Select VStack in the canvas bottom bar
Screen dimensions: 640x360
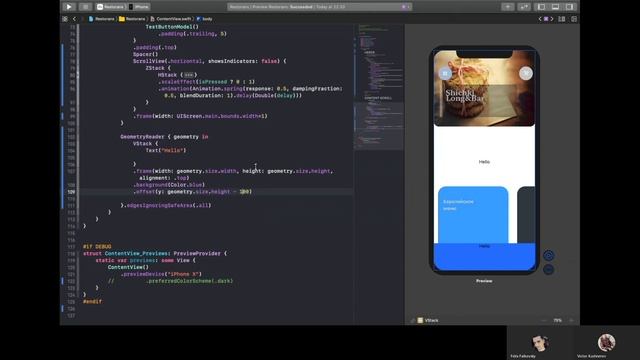coord(428,320)
